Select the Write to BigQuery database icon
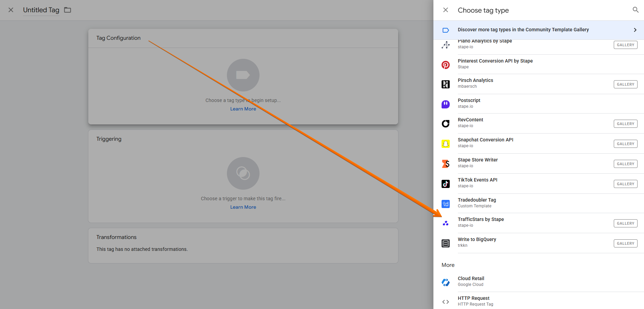The height and width of the screenshot is (309, 644). pyautogui.click(x=446, y=243)
